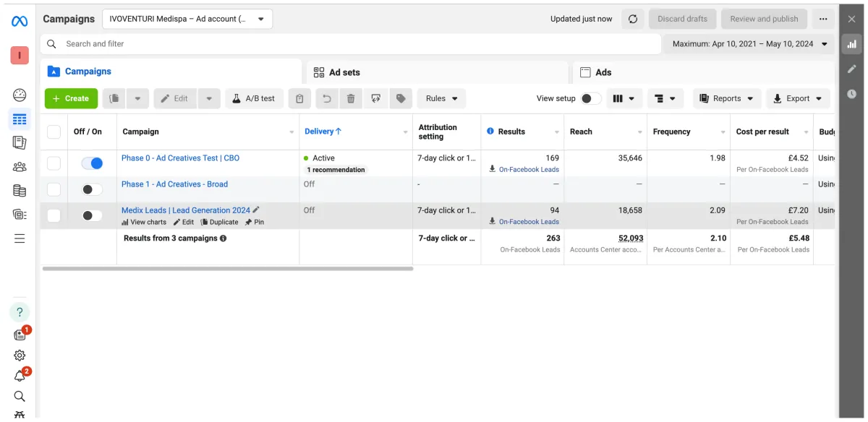Turn on Medix Leads campaign toggle
Viewport: 868px width, 422px height.
(x=92, y=215)
